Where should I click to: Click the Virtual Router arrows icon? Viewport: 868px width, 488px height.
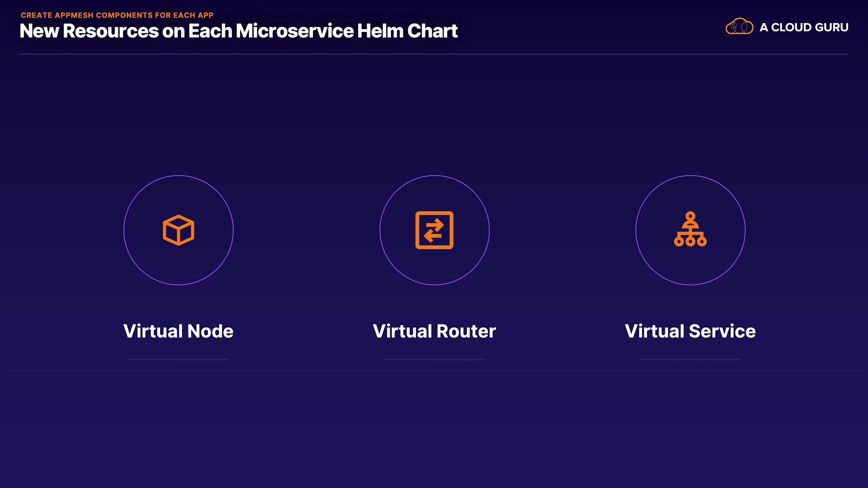(x=434, y=230)
